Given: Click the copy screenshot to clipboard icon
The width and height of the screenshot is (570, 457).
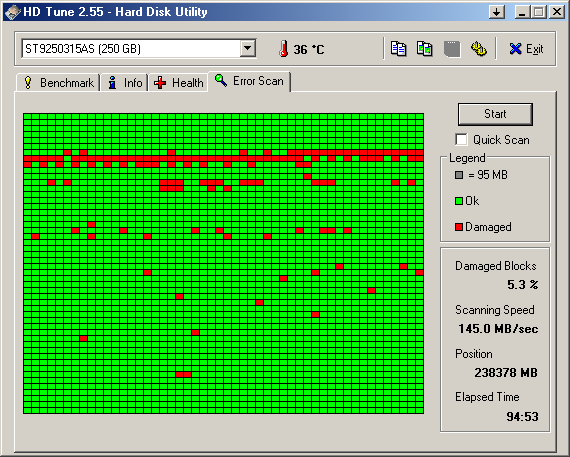Looking at the screenshot, I should tap(424, 48).
